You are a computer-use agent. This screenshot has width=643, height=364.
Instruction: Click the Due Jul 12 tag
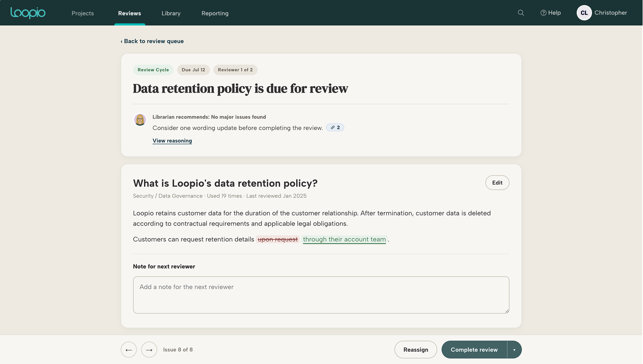point(193,70)
